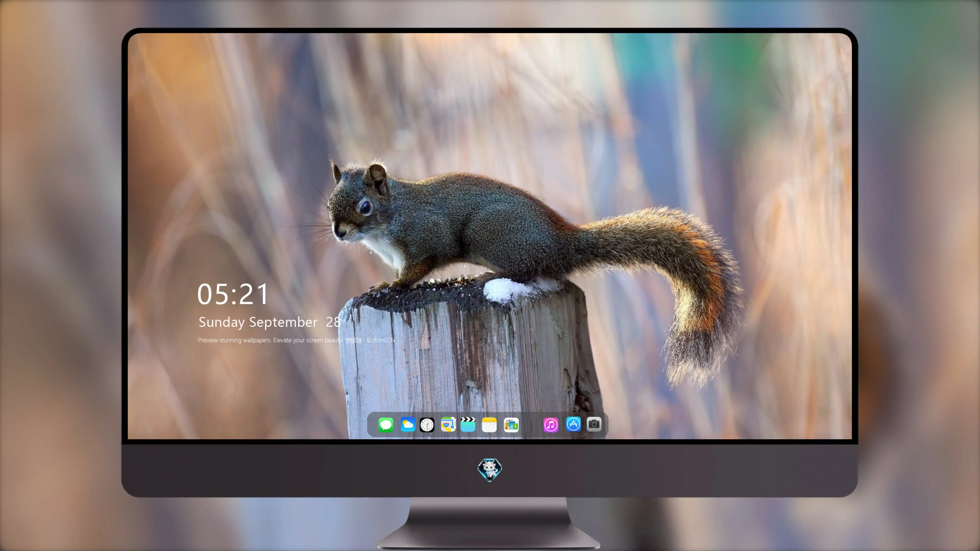Open the App Store icon
Viewport: 980px width, 551px height.
tap(573, 424)
